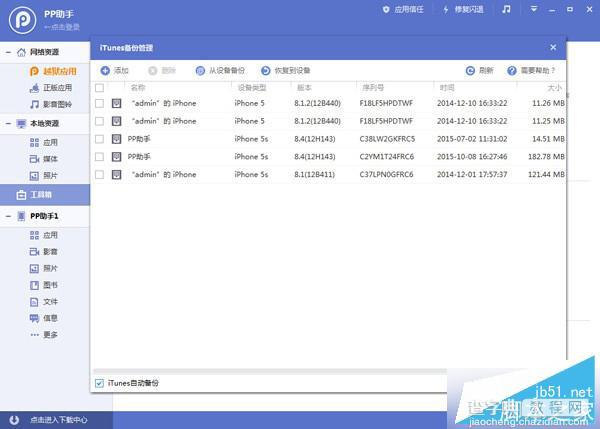
Task: Open 影音图铃 in sidebar
Action: point(51,104)
